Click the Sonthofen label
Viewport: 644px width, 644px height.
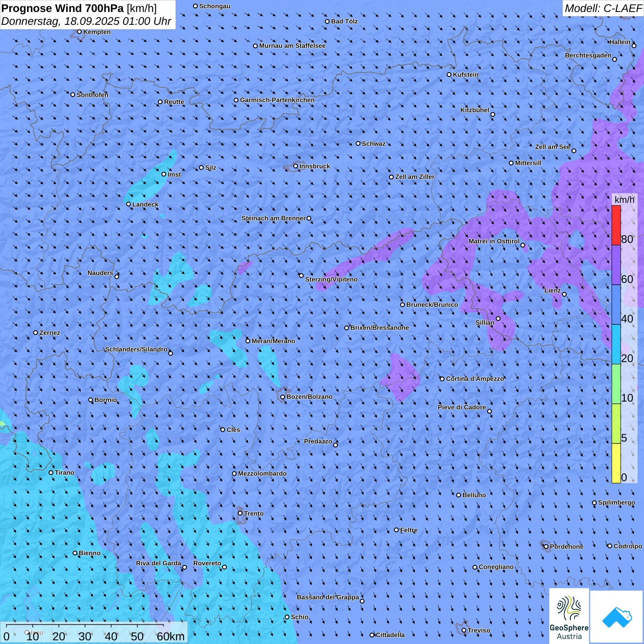tap(92, 95)
